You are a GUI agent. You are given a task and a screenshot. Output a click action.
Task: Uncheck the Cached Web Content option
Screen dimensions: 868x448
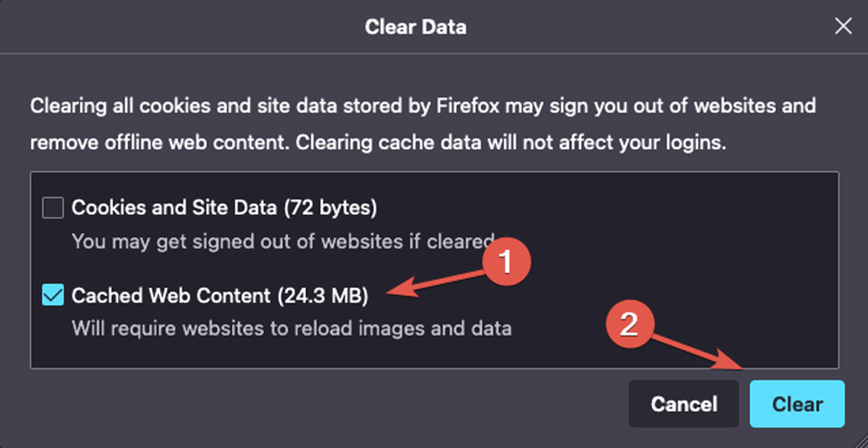(51, 295)
